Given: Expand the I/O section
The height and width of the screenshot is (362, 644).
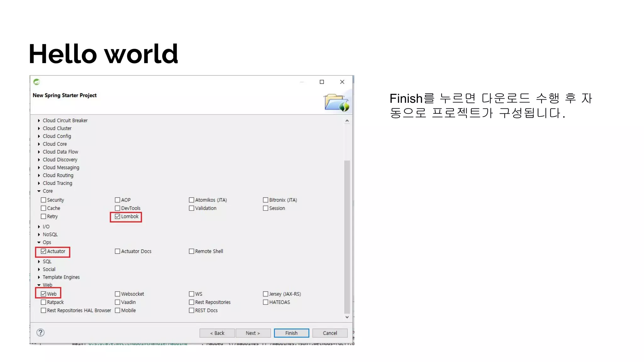Looking at the screenshot, I should tap(39, 227).
